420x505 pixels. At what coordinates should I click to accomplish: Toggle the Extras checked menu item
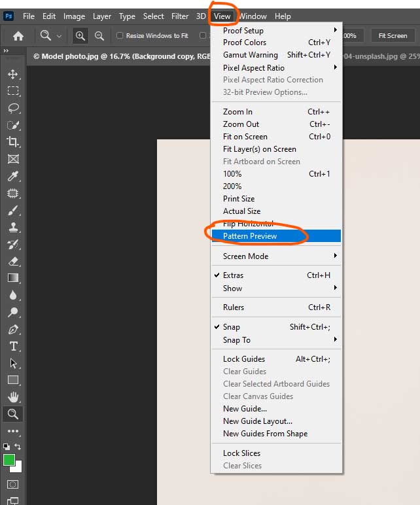[x=276, y=275]
